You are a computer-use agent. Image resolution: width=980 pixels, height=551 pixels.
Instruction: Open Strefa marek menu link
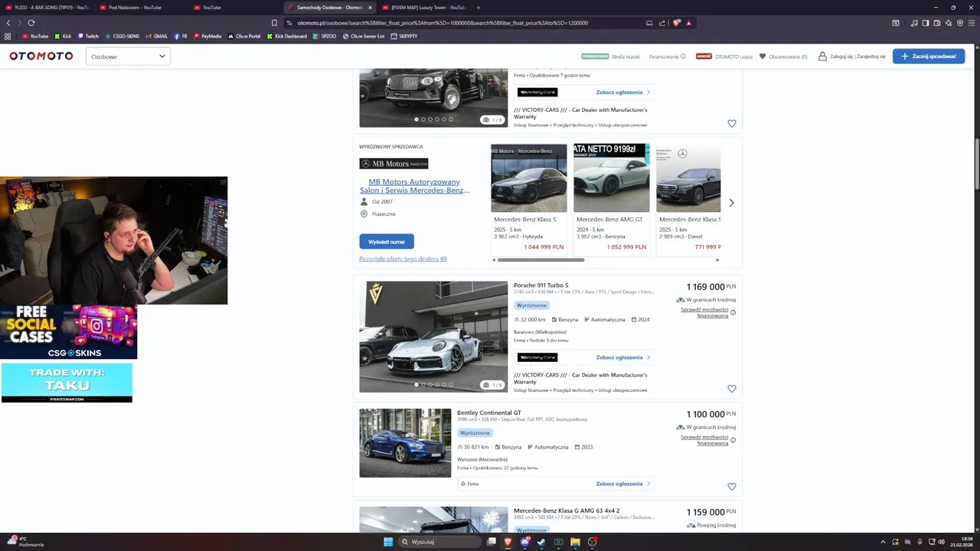pyautogui.click(x=626, y=57)
